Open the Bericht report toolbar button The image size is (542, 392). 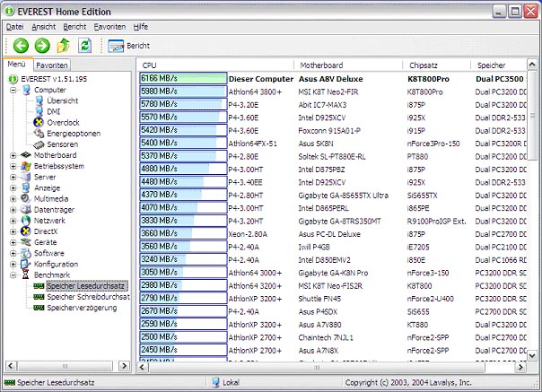click(x=128, y=46)
